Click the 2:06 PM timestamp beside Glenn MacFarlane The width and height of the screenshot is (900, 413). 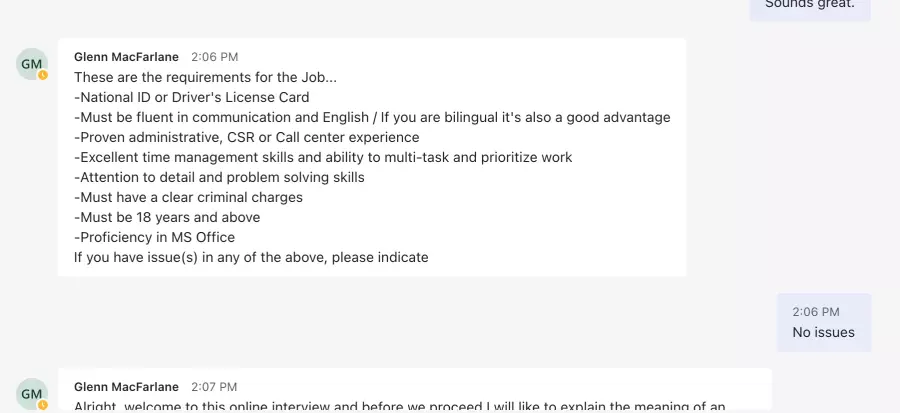click(x=215, y=57)
